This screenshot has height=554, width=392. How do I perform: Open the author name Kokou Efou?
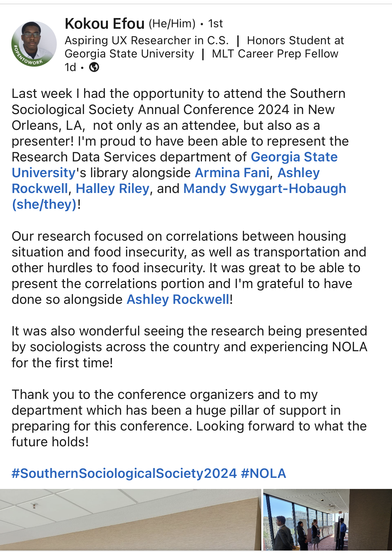(104, 24)
